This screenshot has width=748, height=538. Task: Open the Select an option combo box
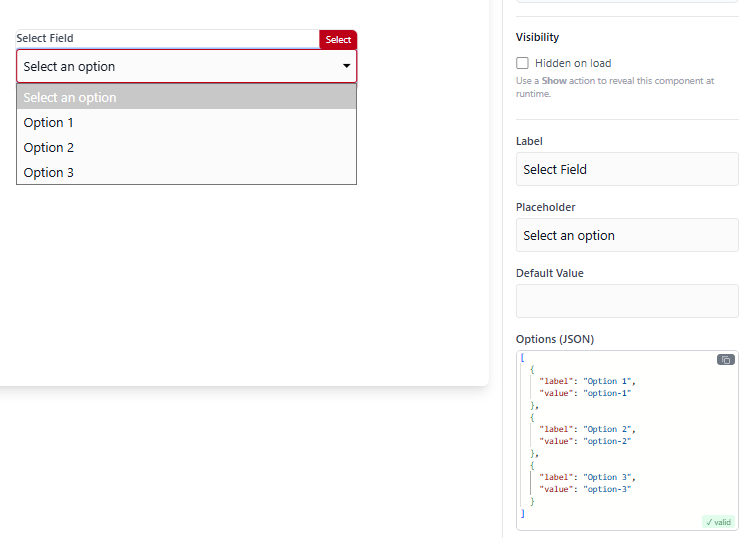[187, 66]
